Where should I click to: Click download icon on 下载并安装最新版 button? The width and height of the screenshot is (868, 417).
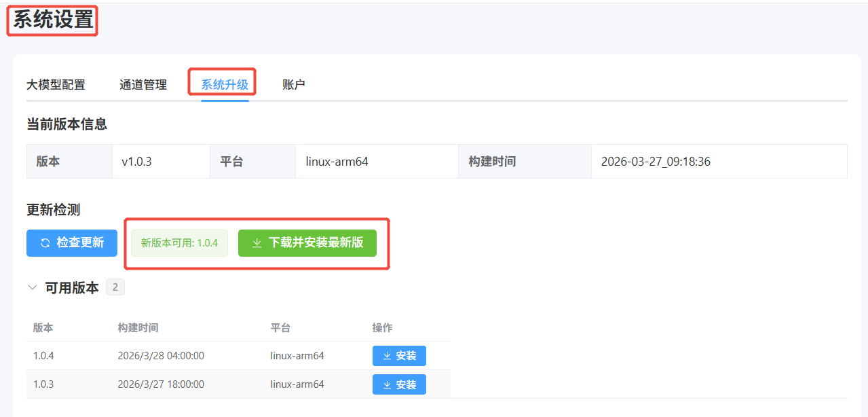pos(257,243)
